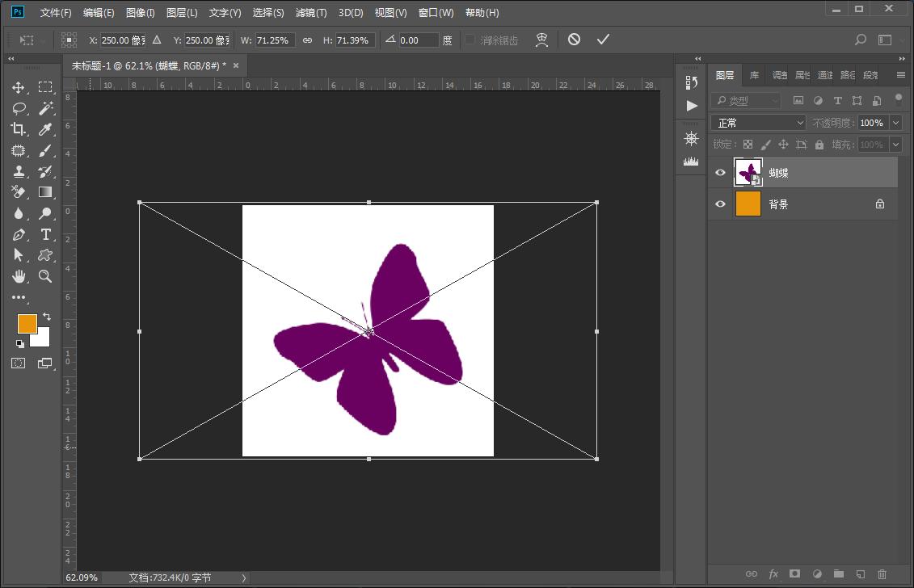This screenshot has height=588, width=914.
Task: Select the Move tool
Action: [19, 87]
